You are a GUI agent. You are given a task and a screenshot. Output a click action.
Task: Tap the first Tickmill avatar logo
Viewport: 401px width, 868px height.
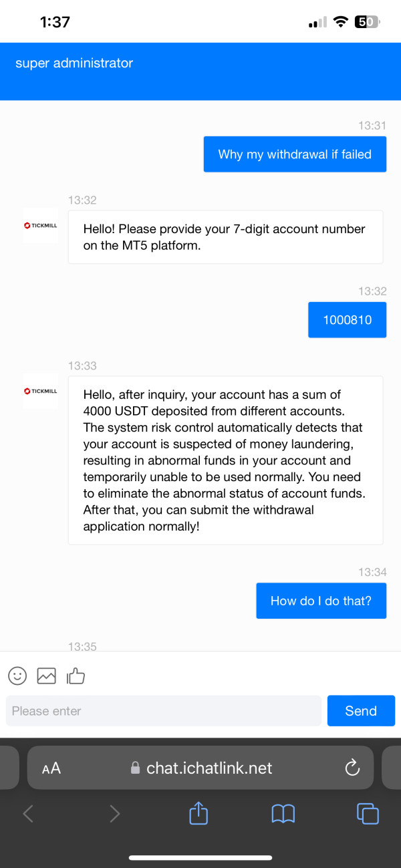tap(41, 225)
